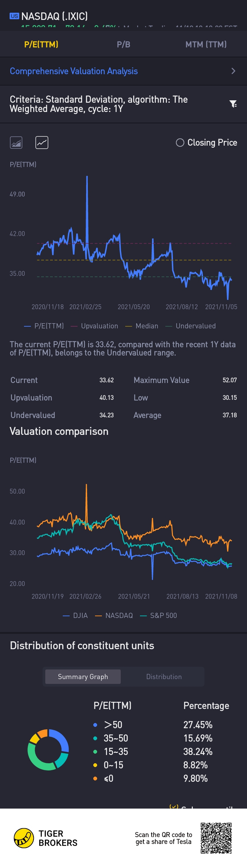This screenshot has height=868, width=247.
Task: Click the Tiger Brokers logo
Action: pyautogui.click(x=24, y=838)
